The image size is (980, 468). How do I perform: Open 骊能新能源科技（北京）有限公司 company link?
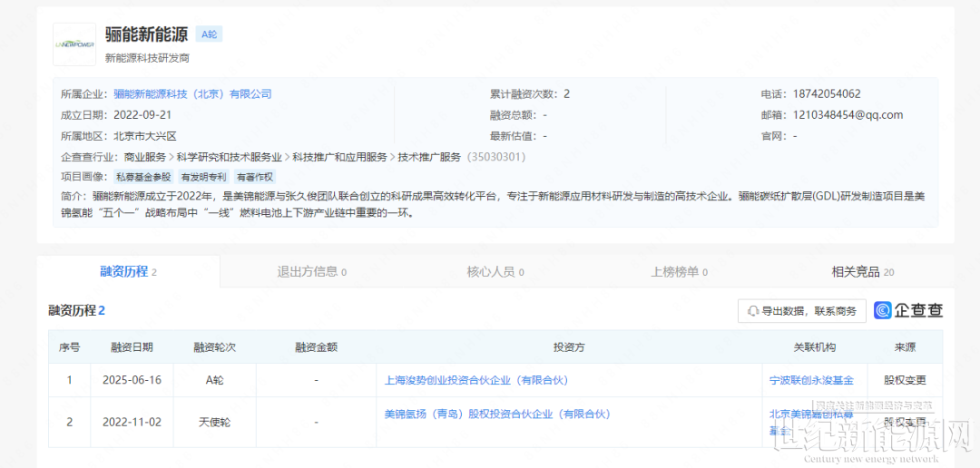[x=192, y=94]
